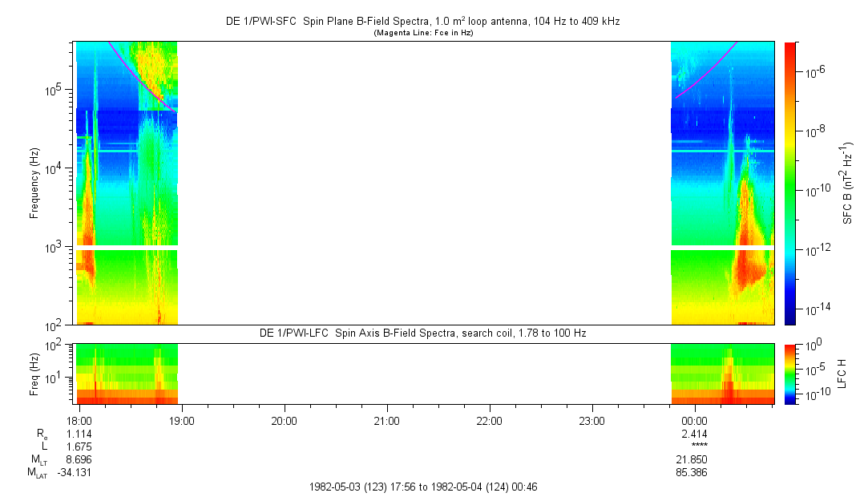Image resolution: width=868 pixels, height=497 pixels.
Task: Click the LFC H colorbar
Action: click(x=790, y=373)
